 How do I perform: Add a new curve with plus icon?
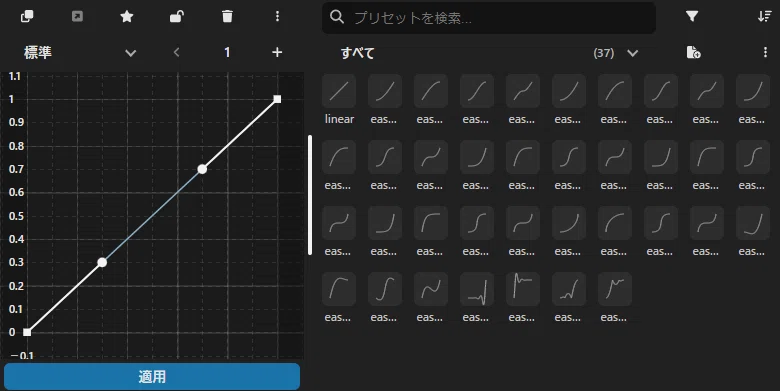click(x=277, y=52)
